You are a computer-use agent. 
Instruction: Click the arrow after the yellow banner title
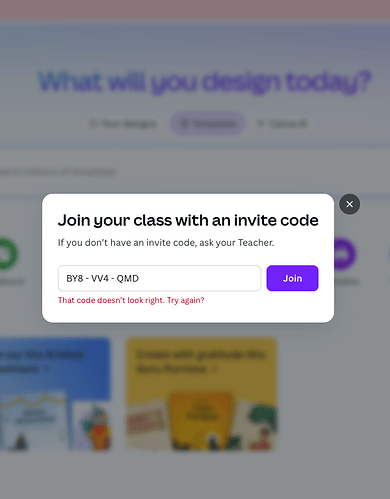(216, 369)
